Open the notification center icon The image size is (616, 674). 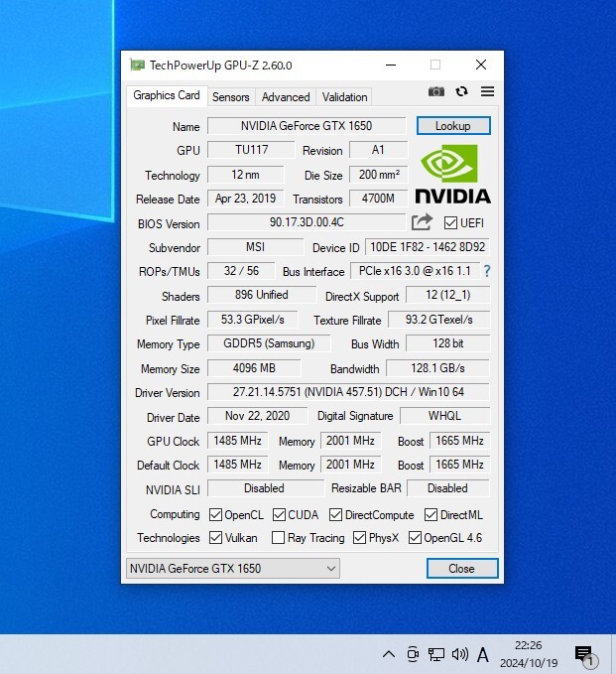pos(586,656)
